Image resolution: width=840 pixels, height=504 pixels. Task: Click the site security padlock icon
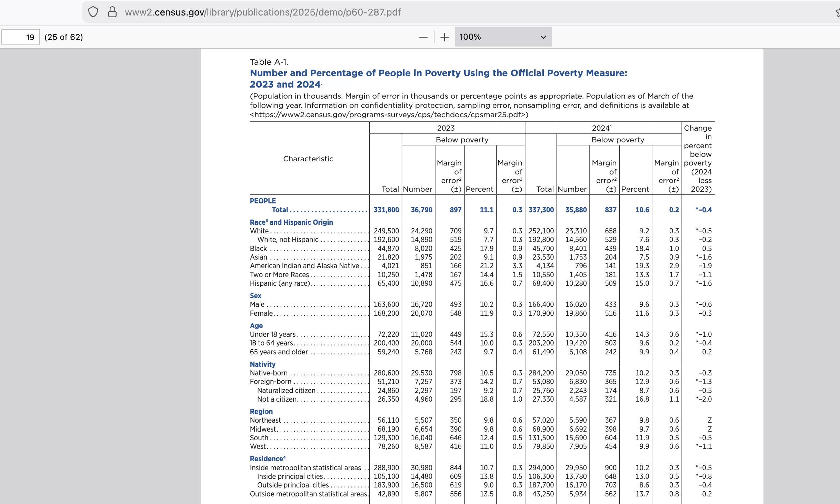[x=112, y=12]
